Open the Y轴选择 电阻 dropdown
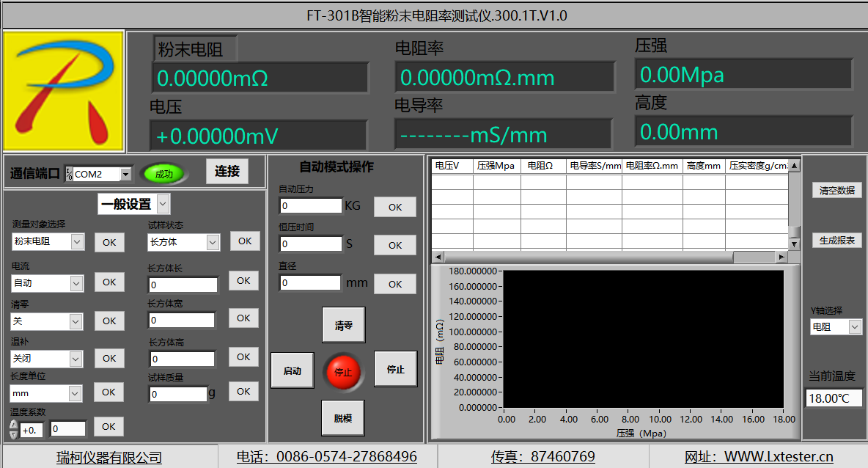The image size is (868, 468). click(855, 327)
